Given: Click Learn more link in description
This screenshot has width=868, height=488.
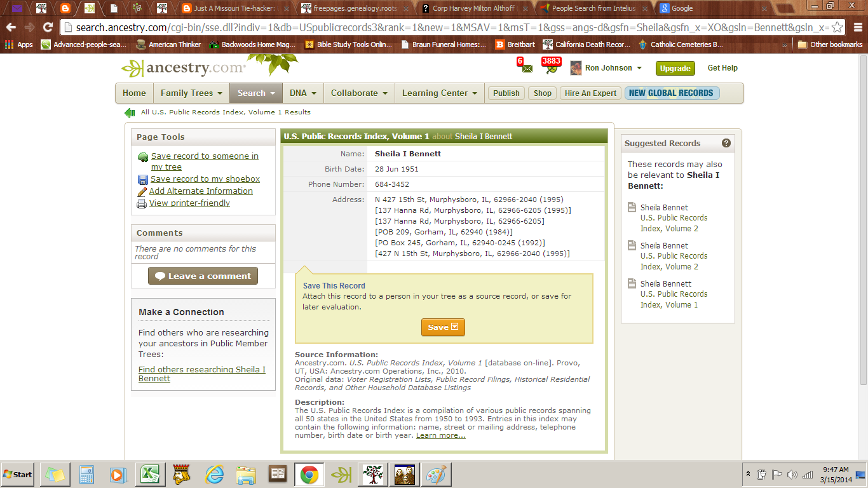Looking at the screenshot, I should [x=441, y=435].
